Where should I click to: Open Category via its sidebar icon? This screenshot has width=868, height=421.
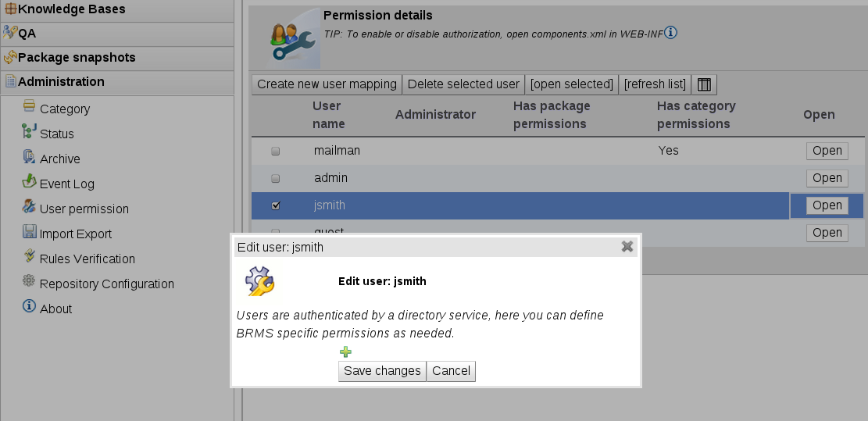(x=29, y=107)
